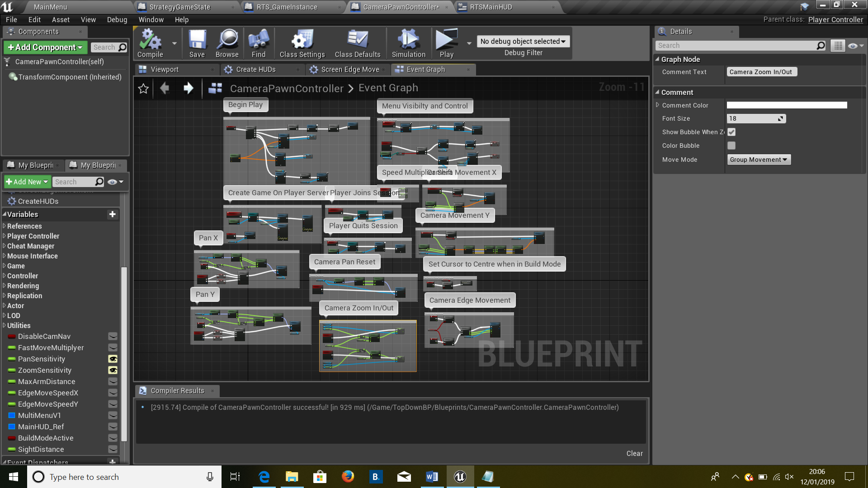This screenshot has width=868, height=488.
Task: Open Play options dropdown arrow
Action: [x=469, y=43]
